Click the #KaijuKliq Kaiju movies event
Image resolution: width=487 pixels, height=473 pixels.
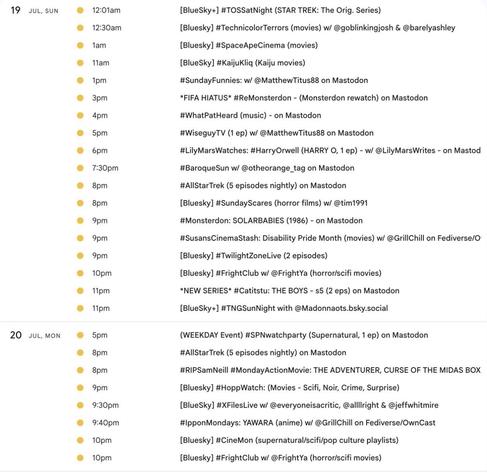(x=242, y=63)
